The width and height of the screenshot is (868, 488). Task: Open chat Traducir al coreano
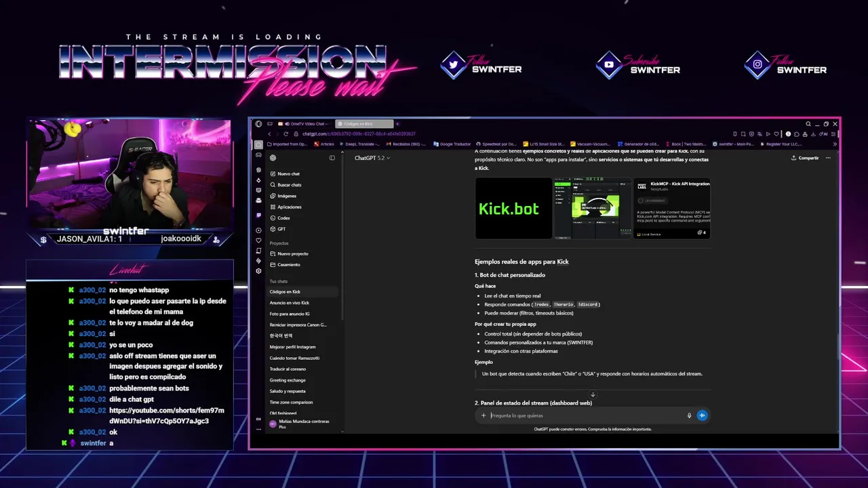pyautogui.click(x=288, y=369)
